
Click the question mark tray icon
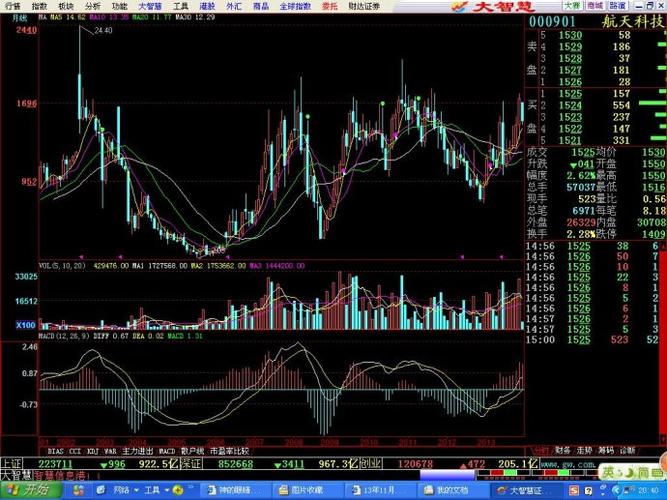point(588,491)
